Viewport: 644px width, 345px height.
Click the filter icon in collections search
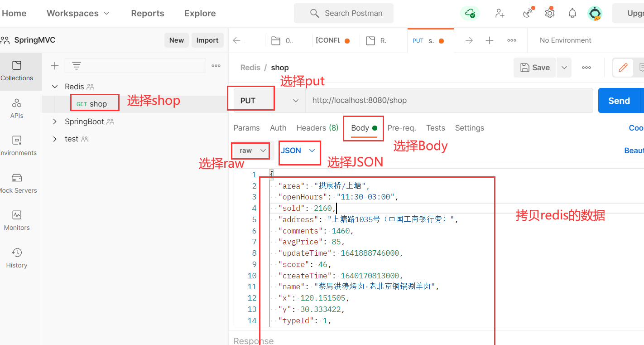pyautogui.click(x=77, y=66)
